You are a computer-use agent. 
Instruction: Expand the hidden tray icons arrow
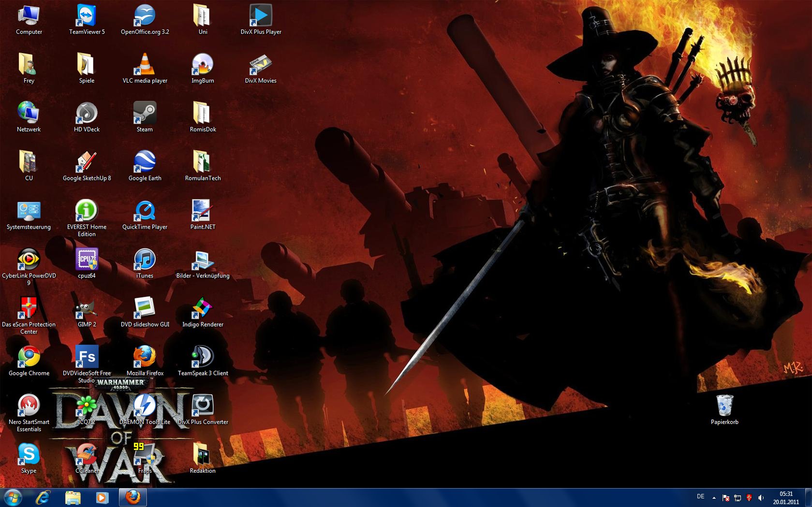click(x=714, y=497)
